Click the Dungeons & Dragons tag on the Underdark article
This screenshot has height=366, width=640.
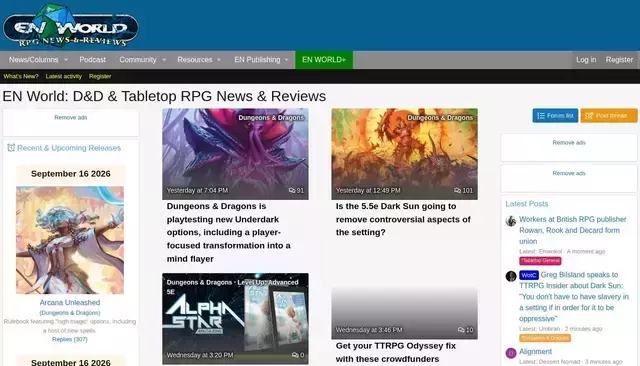tap(271, 118)
